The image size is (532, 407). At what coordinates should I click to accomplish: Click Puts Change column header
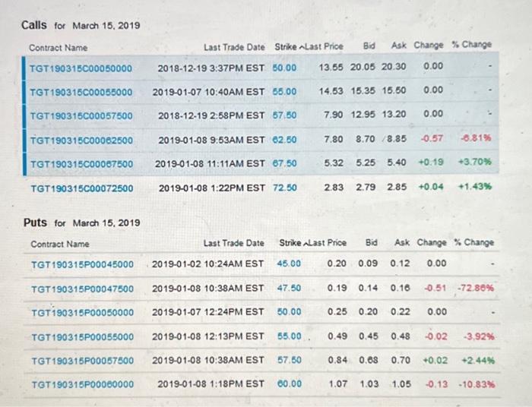click(432, 242)
